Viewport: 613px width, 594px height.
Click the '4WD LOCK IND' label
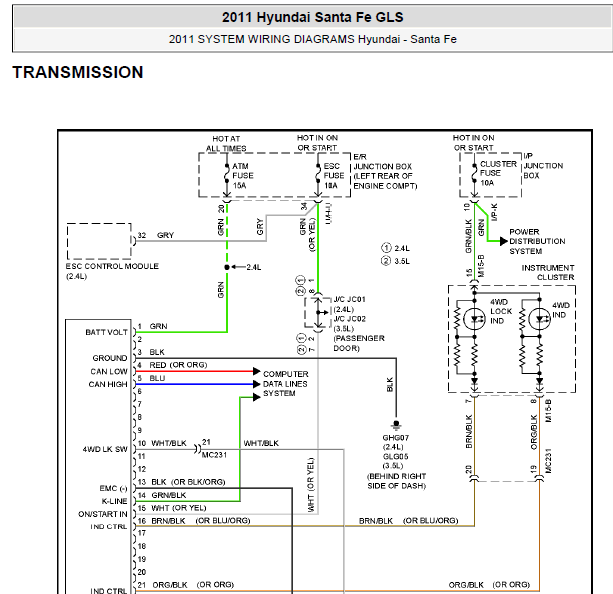[500, 311]
